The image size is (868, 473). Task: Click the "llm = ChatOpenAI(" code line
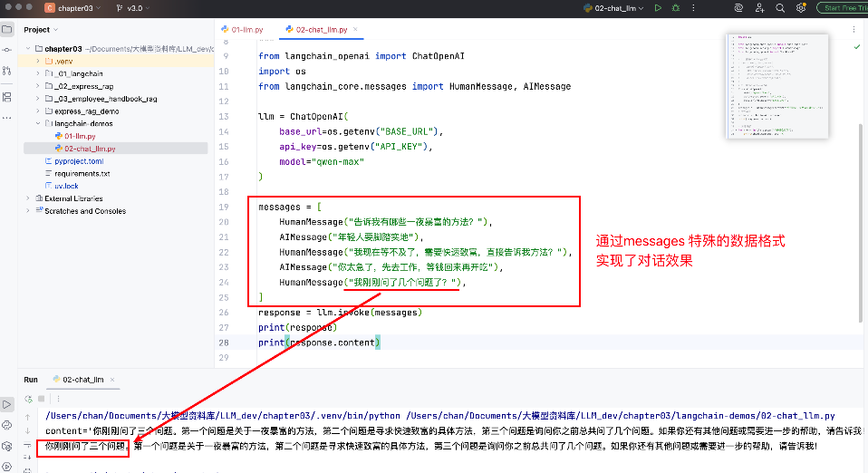point(303,117)
